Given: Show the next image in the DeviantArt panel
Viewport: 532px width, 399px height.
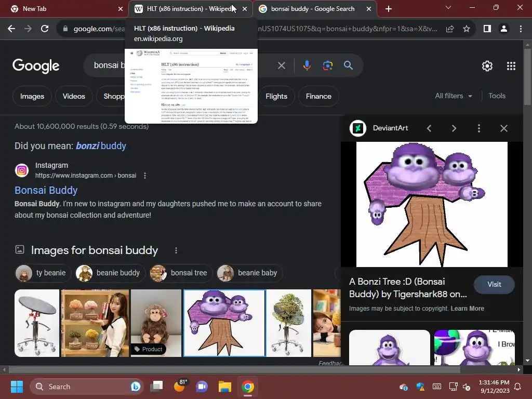Looking at the screenshot, I should pyautogui.click(x=454, y=128).
